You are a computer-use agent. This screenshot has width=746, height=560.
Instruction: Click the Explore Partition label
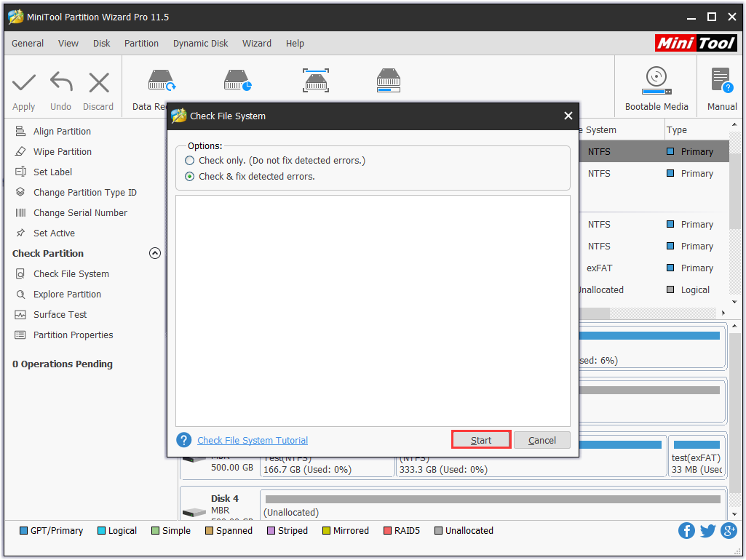click(67, 295)
